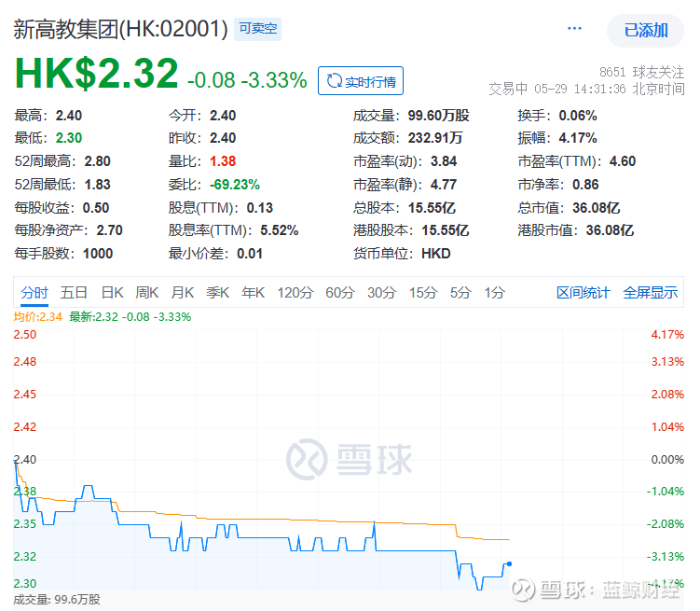Click the current price HK$2.32
The image size is (700, 611).
click(96, 74)
